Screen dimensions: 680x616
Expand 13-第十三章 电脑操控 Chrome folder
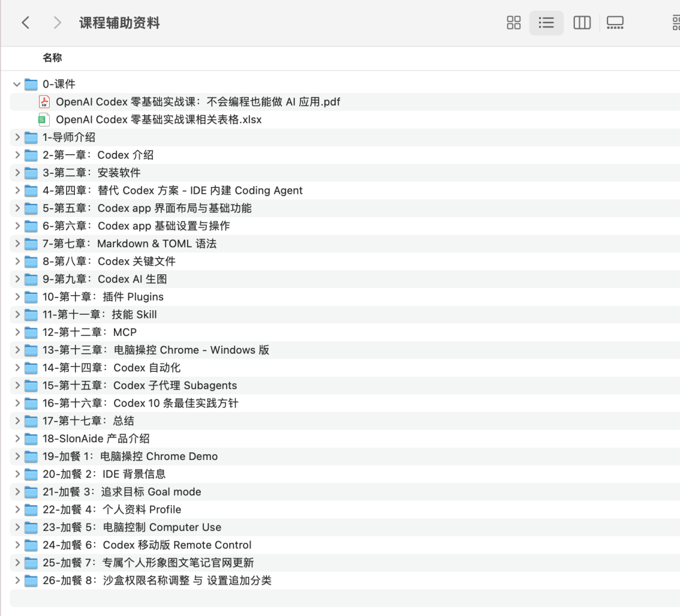point(18,350)
